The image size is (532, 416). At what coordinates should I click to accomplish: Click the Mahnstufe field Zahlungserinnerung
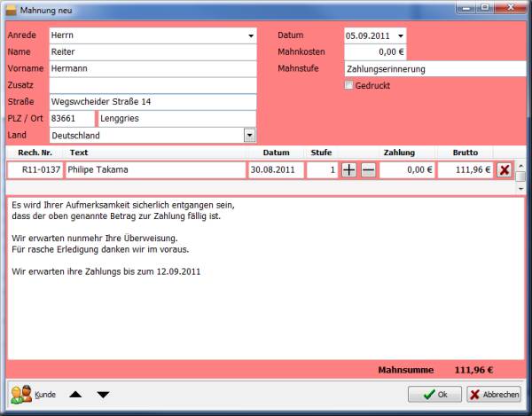click(x=435, y=69)
